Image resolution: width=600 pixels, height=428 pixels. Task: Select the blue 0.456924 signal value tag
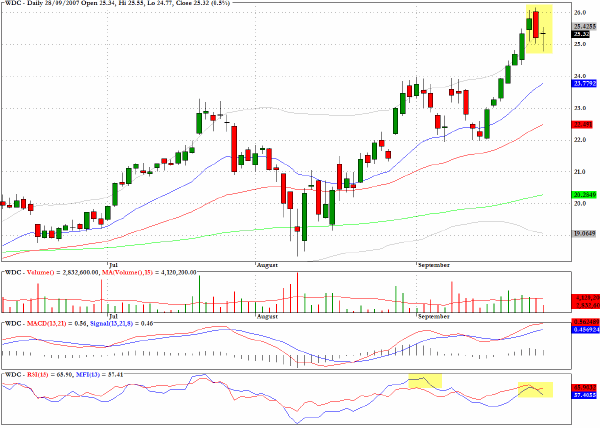[585, 329]
